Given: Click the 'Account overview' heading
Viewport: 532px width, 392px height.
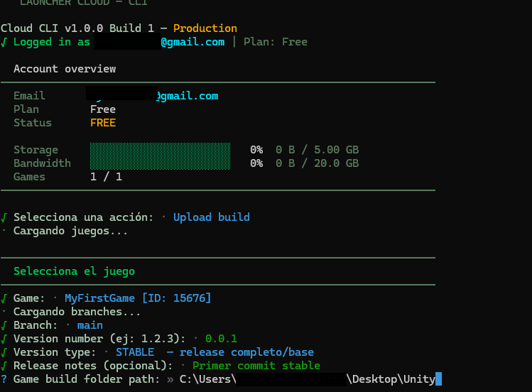Looking at the screenshot, I should click(x=65, y=69).
